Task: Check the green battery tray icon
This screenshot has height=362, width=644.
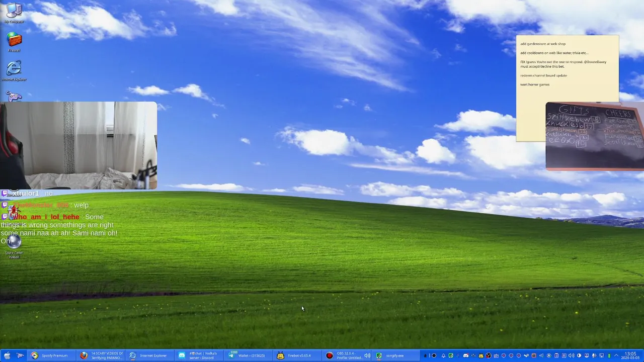Action: point(609,355)
